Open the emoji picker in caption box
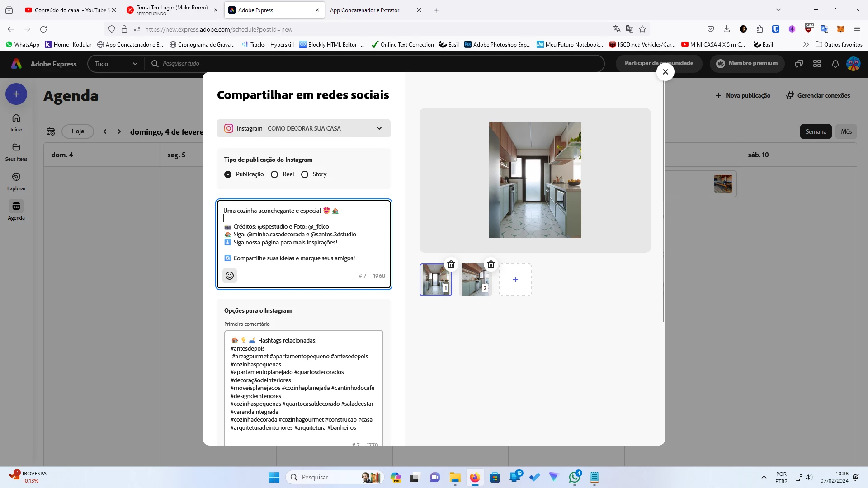This screenshot has width=868, height=488. click(x=230, y=276)
